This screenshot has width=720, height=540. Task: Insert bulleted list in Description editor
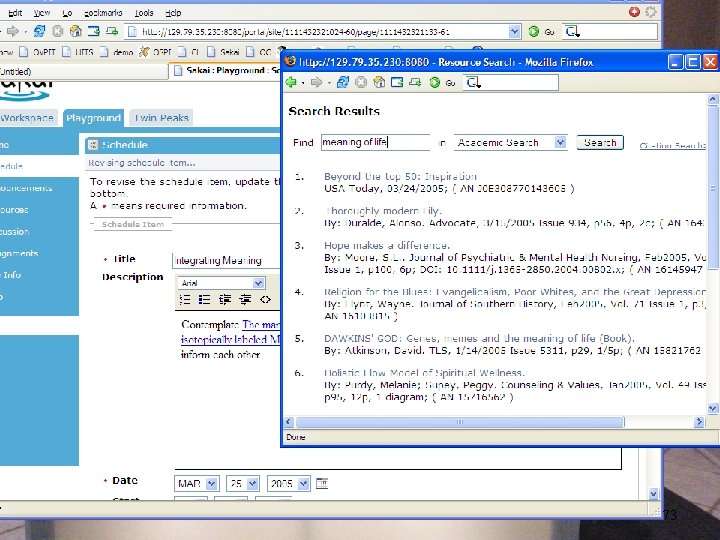205,299
